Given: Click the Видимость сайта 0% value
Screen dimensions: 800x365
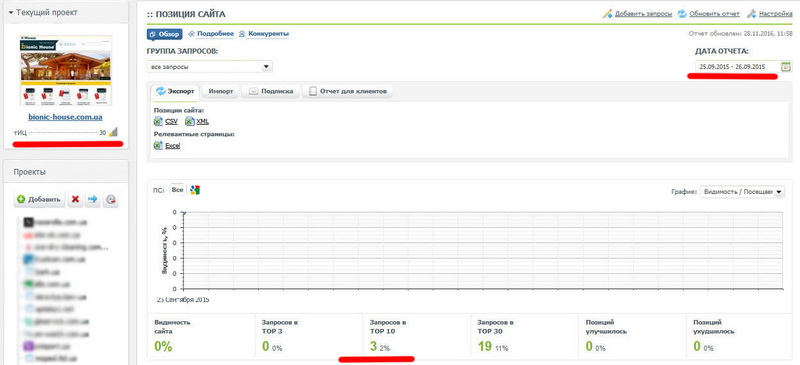Looking at the screenshot, I should click(163, 347).
